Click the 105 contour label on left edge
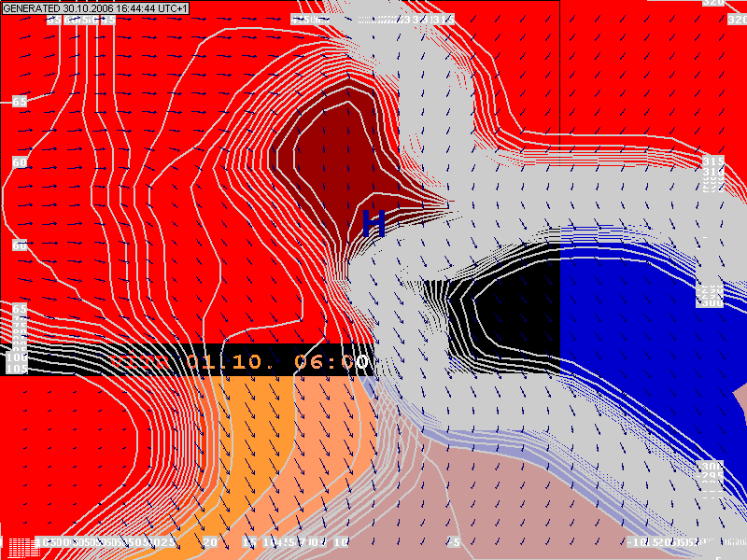 [x=18, y=369]
